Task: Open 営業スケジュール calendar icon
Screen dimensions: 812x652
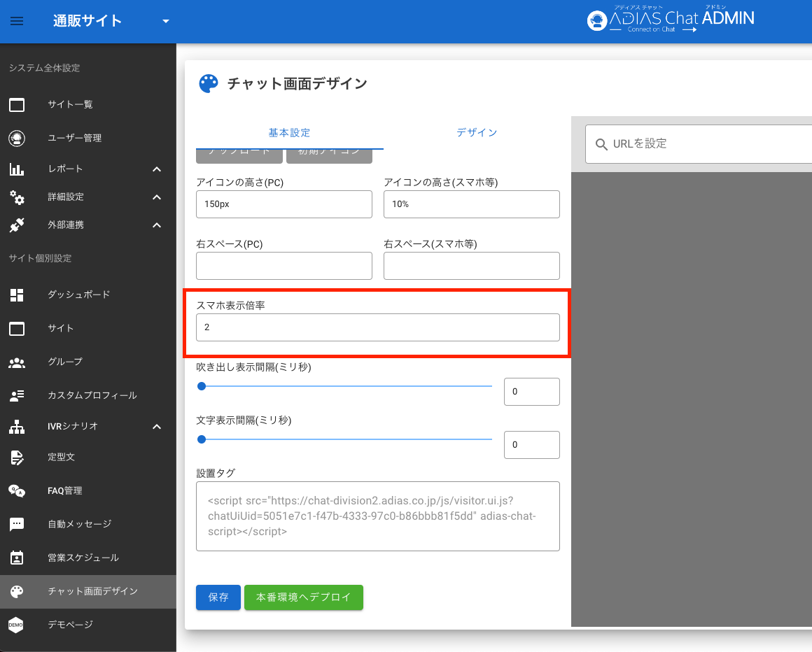Action: pos(17,558)
